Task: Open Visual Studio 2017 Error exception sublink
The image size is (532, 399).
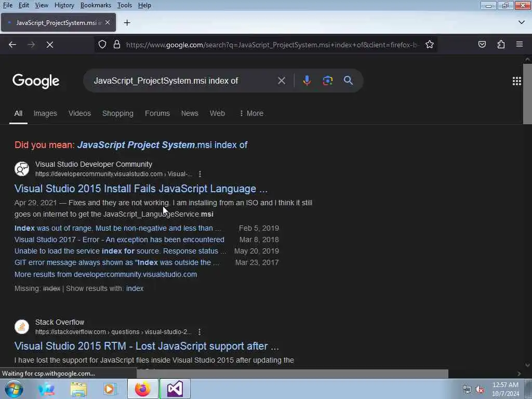Action: [x=119, y=240]
